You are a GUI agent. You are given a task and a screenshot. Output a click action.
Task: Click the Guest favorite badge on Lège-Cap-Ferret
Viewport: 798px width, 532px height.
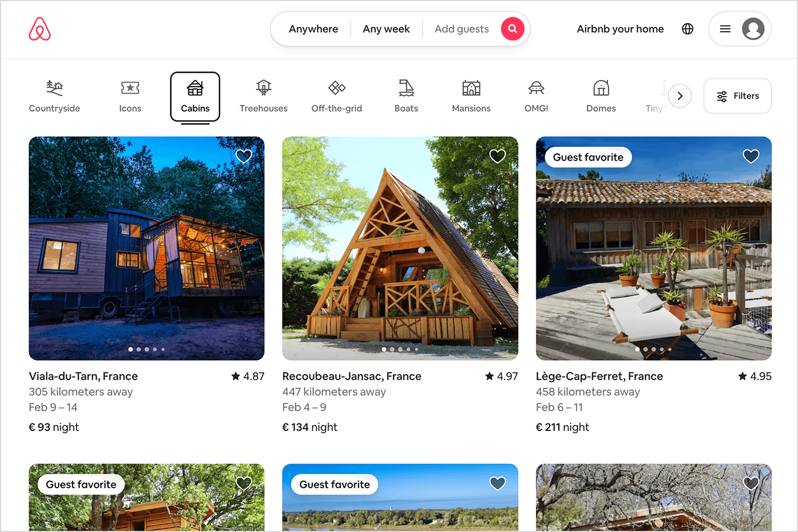[588, 157]
